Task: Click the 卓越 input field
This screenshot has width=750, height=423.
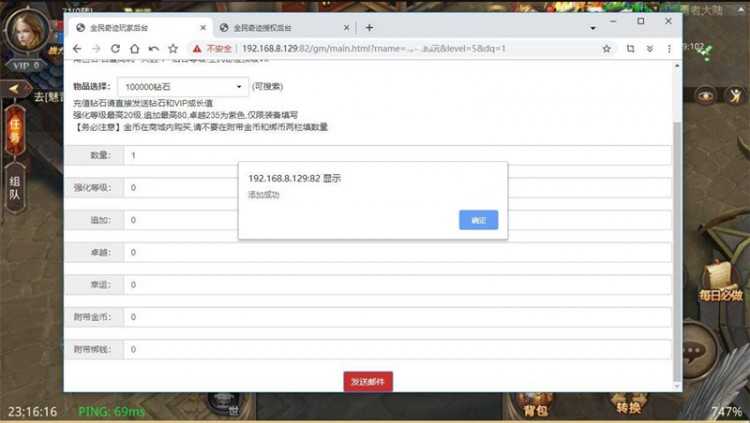Action: pos(397,252)
